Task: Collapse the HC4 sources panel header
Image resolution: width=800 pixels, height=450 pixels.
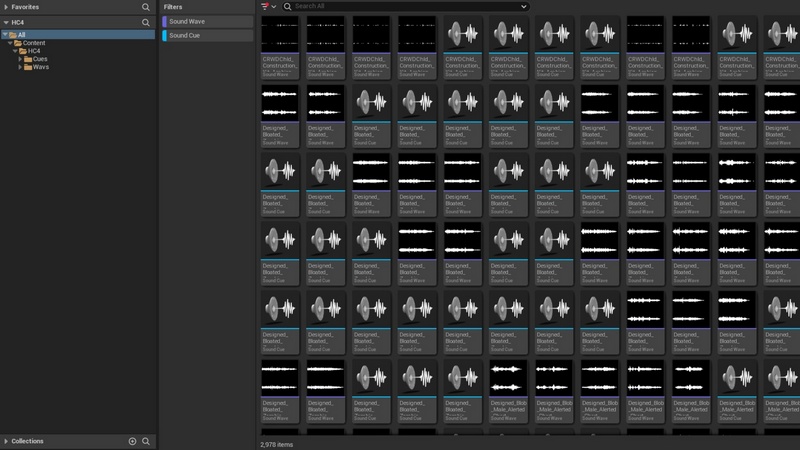Action: tap(5, 21)
